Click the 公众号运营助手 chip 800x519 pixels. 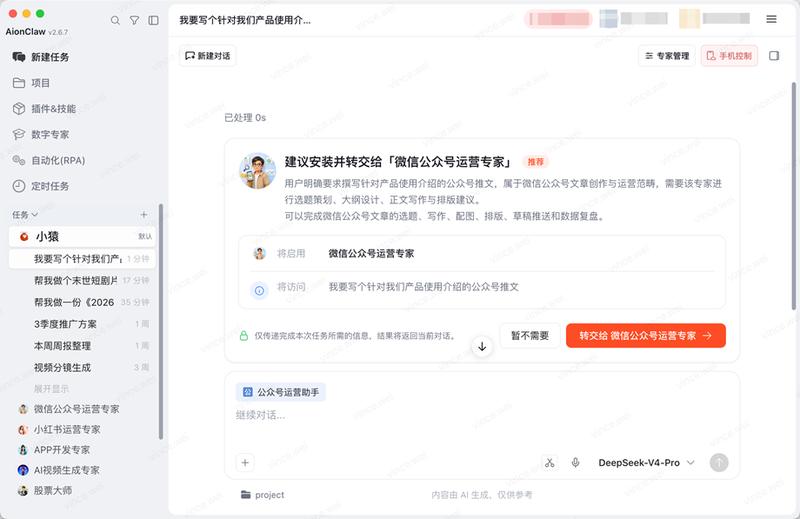(x=281, y=392)
